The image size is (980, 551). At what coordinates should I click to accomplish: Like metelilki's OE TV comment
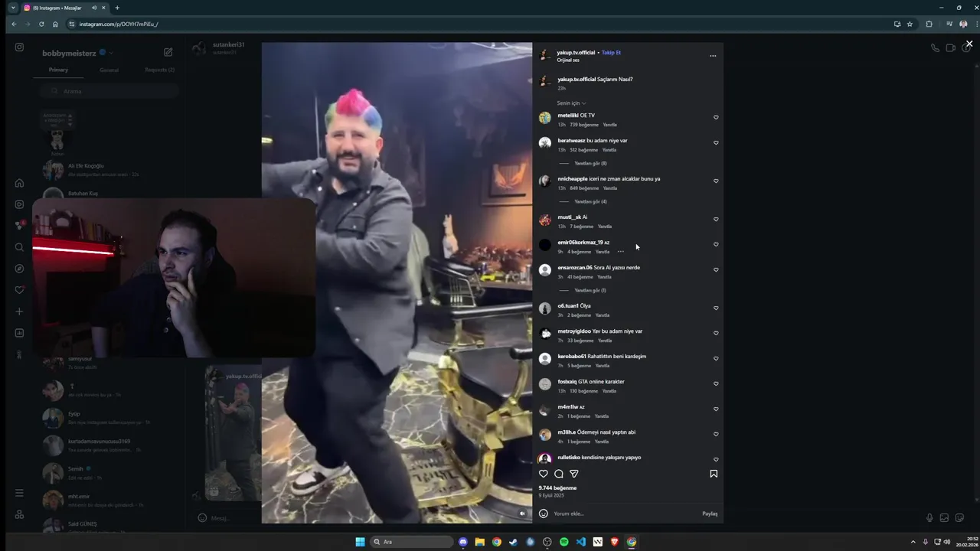coord(716,117)
